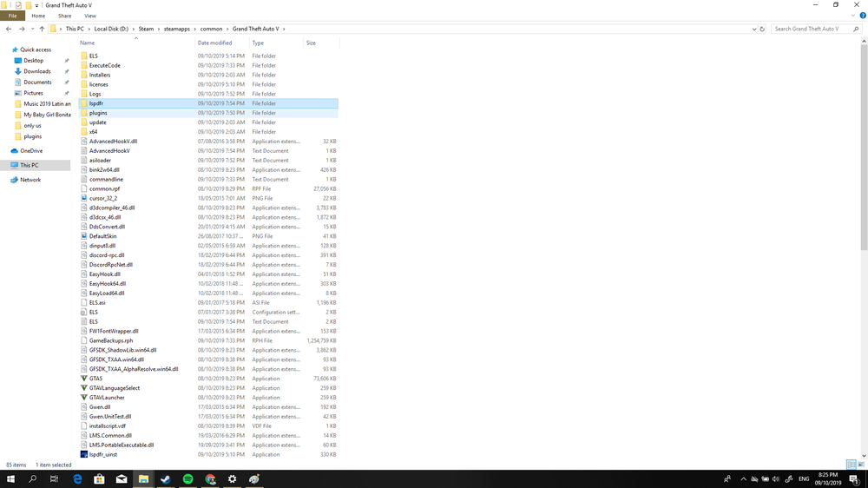Select OneDrive in the navigation pane
Viewport: 868px width, 488px height.
coord(31,151)
